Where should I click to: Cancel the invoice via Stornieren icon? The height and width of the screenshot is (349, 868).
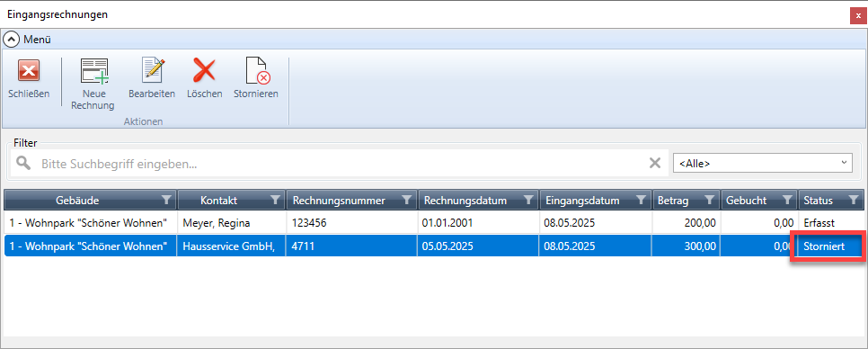coord(256,71)
